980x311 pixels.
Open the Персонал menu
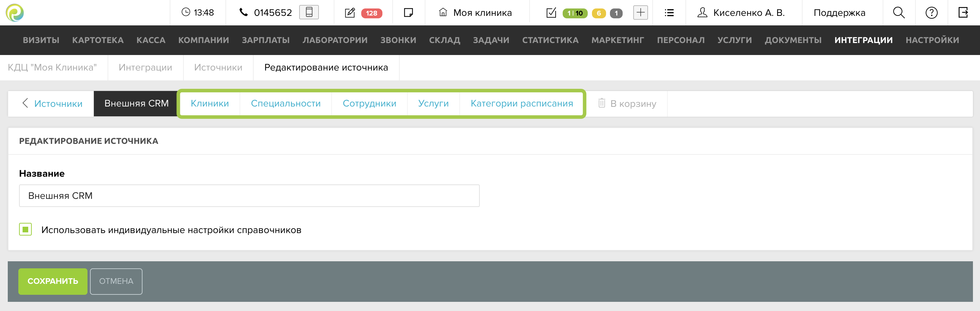tap(681, 40)
